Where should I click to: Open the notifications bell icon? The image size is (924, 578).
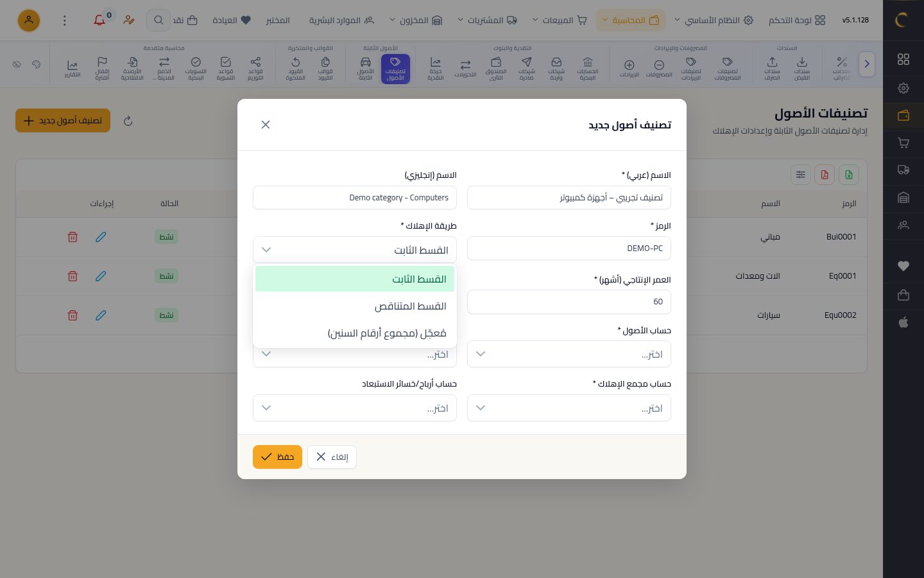[x=99, y=21]
